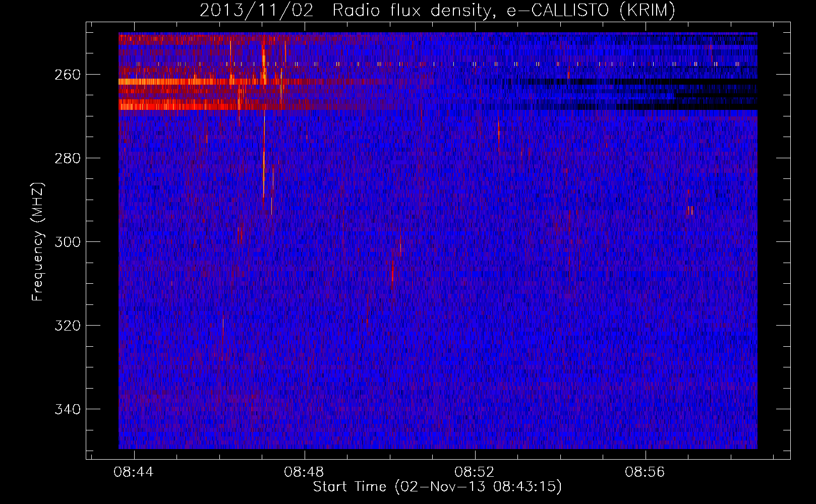Click the 280 frequency tick label
Image resolution: width=816 pixels, height=504 pixels.
[67, 158]
